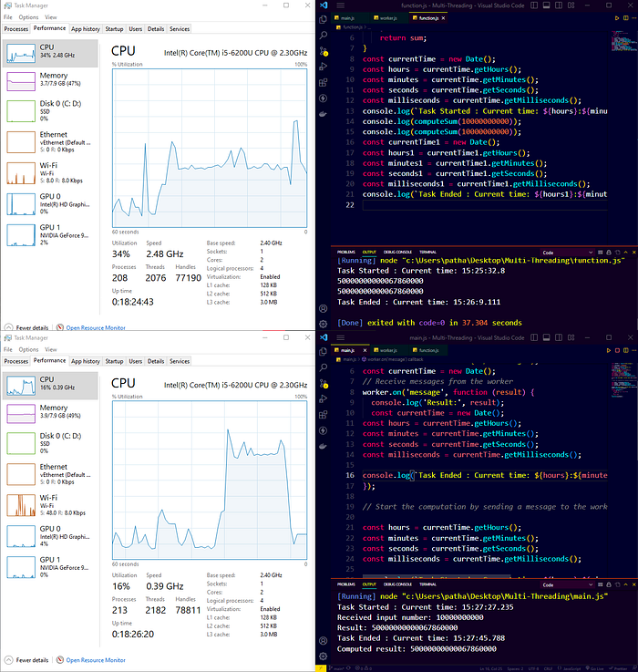
Task: Switch to worker.js tab in function.js window
Action: pyautogui.click(x=386, y=18)
